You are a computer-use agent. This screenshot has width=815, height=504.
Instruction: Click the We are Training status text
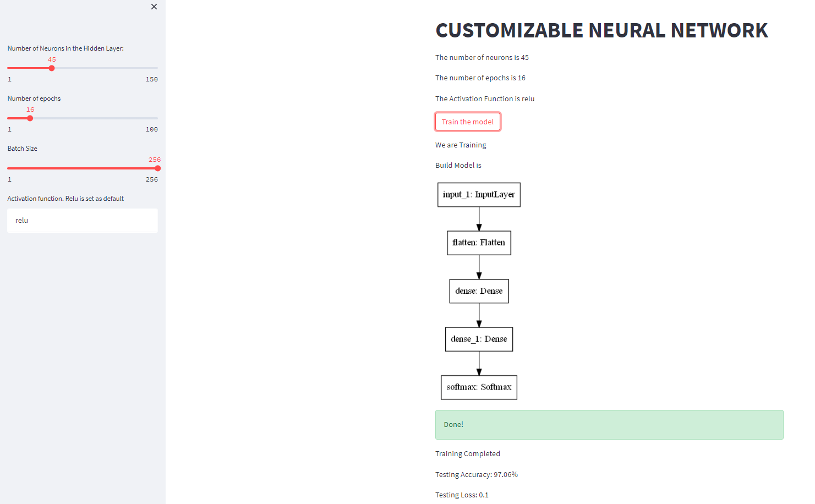460,145
